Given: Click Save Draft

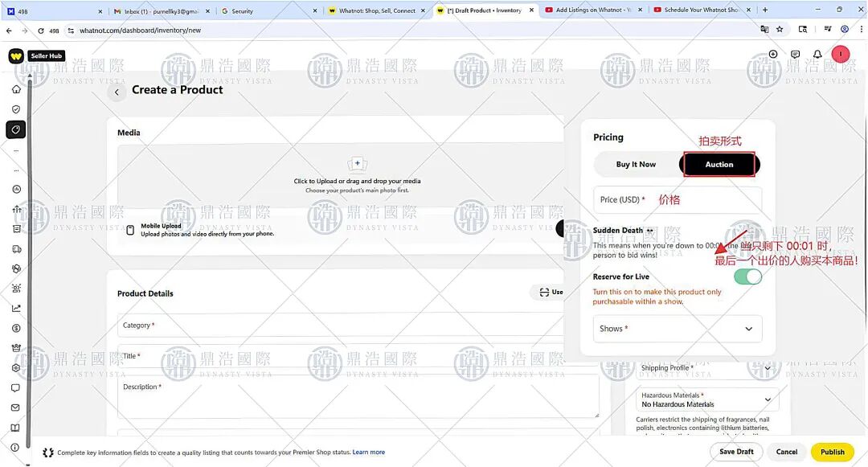Looking at the screenshot, I should pyautogui.click(x=736, y=452).
